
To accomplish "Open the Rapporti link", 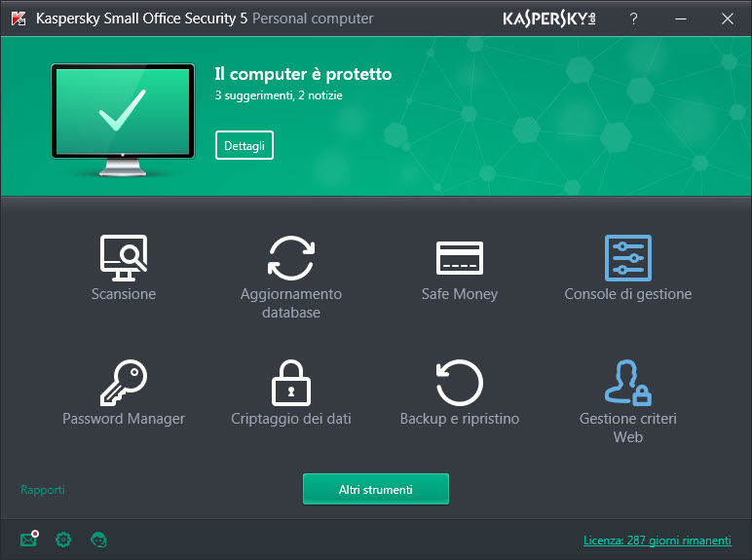I will click(x=43, y=490).
